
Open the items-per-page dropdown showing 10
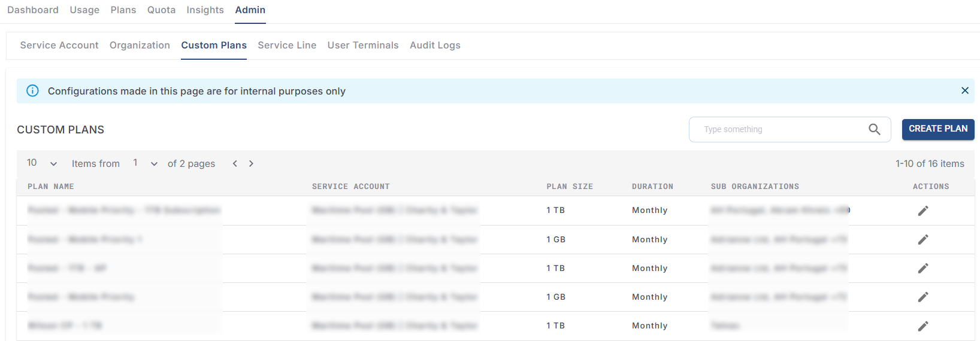click(x=42, y=163)
